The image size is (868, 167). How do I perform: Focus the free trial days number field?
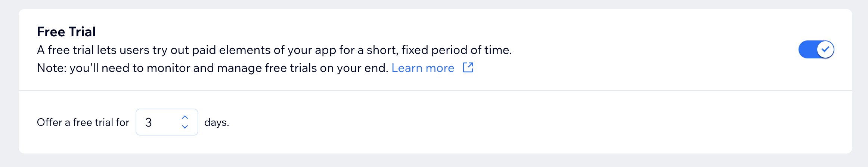coord(167,122)
